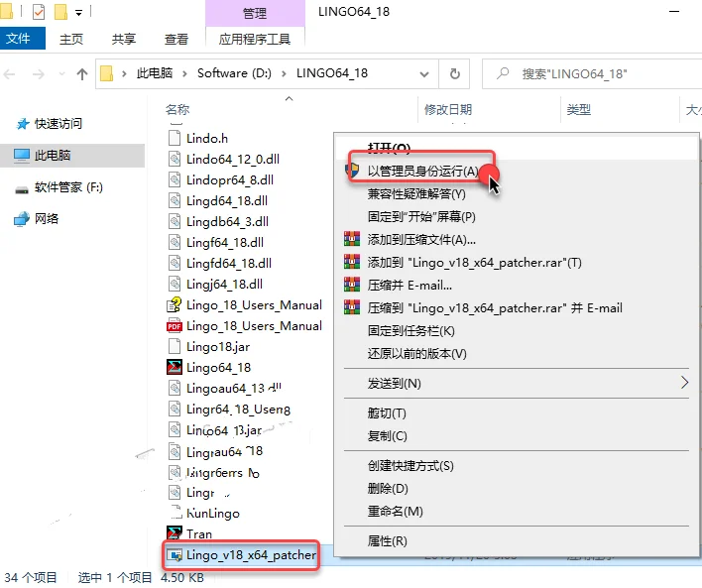Screen dimensions: 702x588
Task: Choose 删除(D) from the context menu
Action: [388, 489]
